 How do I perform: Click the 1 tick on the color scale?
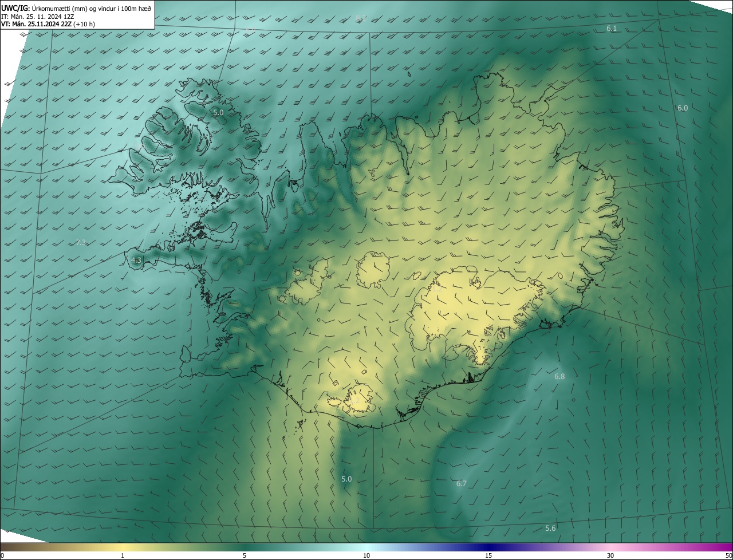point(123,556)
